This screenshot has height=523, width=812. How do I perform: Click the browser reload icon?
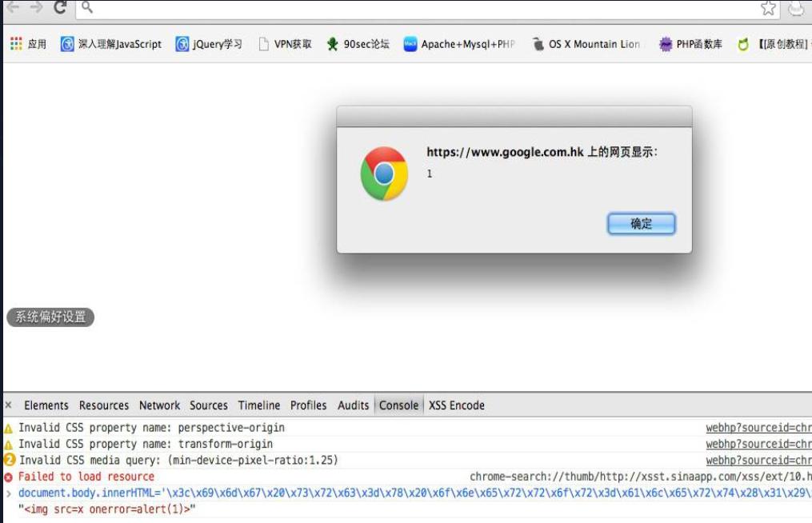point(61,7)
